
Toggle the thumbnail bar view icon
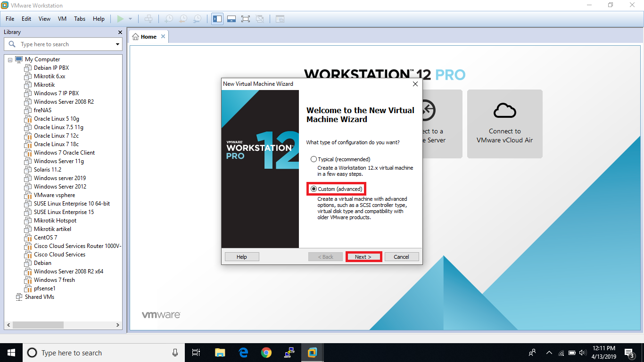coord(231,19)
